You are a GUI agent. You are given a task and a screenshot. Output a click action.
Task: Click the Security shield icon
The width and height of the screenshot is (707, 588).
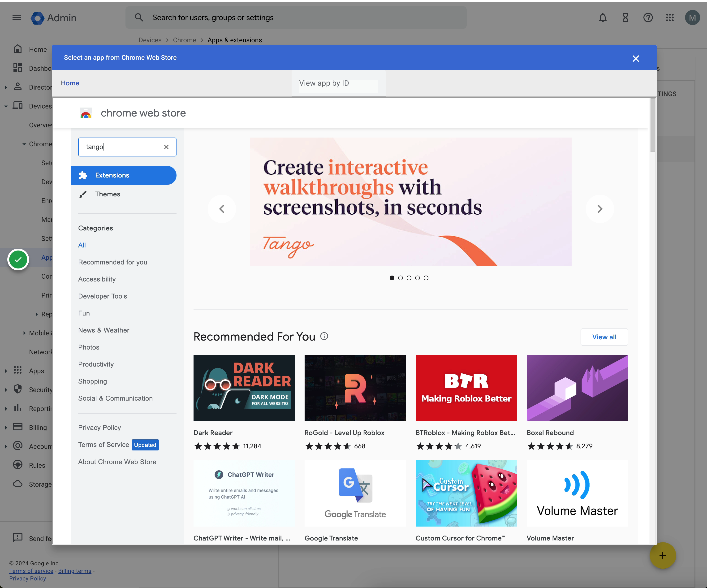point(17,389)
